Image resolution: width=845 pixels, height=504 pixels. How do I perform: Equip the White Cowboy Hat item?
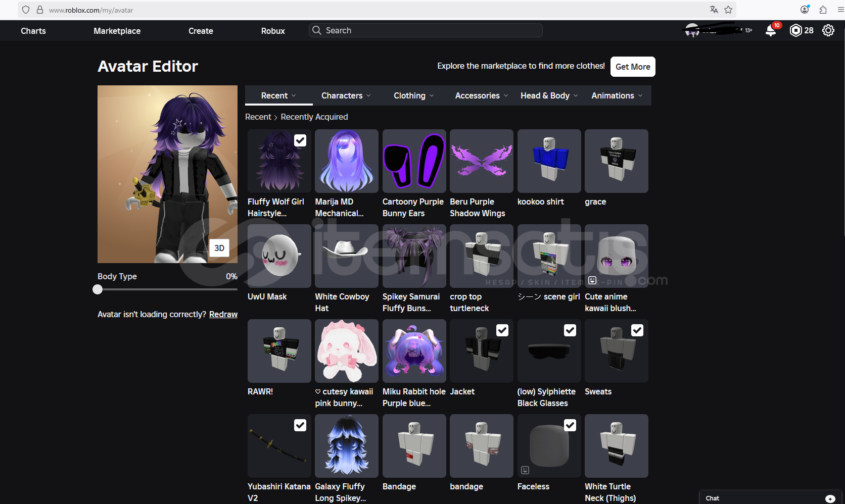click(x=347, y=256)
